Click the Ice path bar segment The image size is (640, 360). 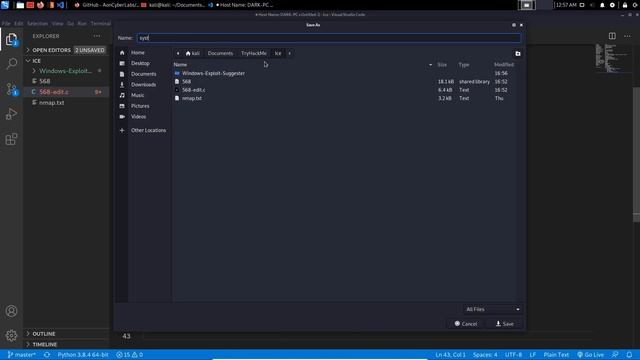pos(278,53)
